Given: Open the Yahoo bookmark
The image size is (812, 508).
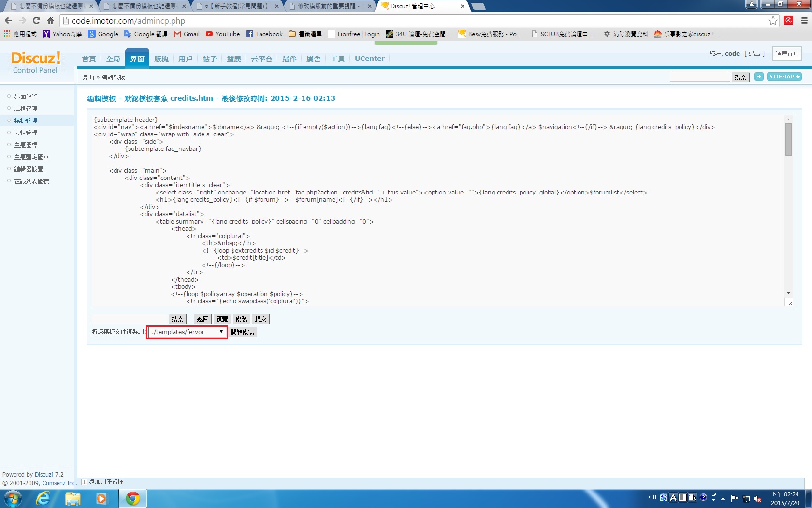Looking at the screenshot, I should [x=62, y=34].
